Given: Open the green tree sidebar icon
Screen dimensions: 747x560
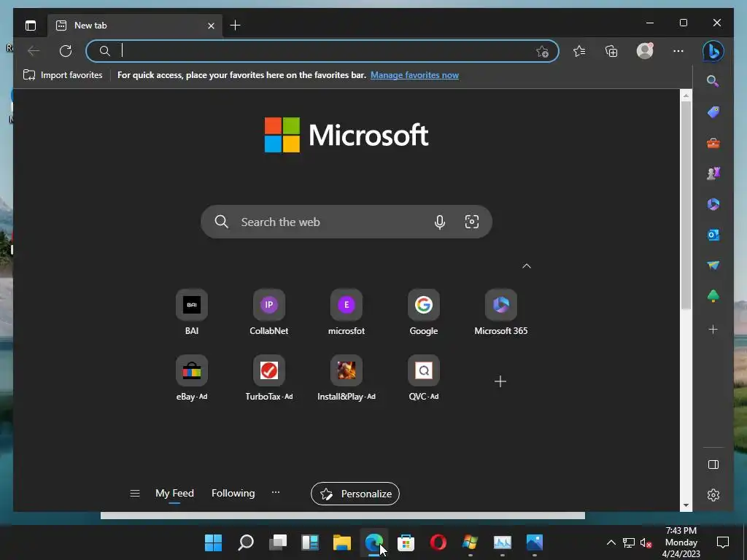Looking at the screenshot, I should (713, 296).
